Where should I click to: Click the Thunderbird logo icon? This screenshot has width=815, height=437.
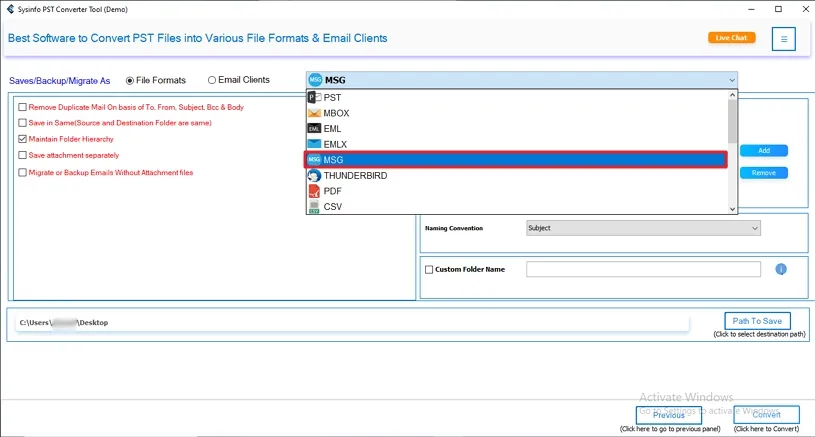click(x=314, y=176)
